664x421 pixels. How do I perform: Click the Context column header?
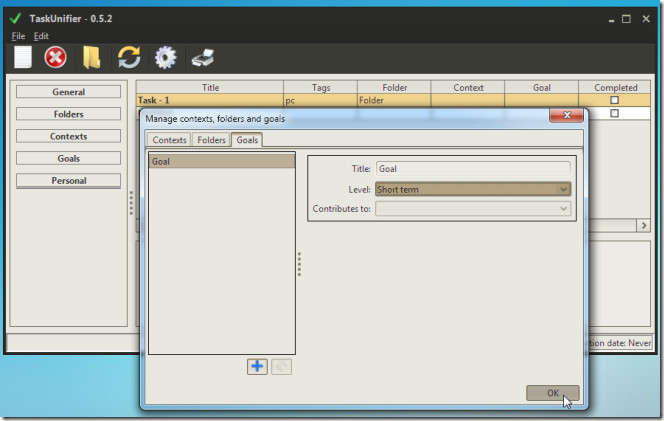468,88
